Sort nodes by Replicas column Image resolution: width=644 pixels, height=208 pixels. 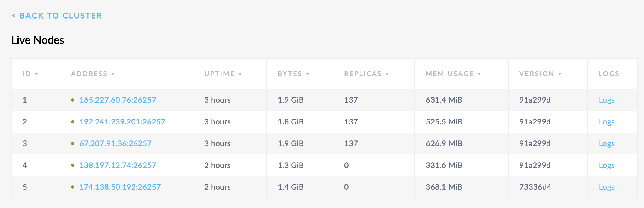[366, 74]
